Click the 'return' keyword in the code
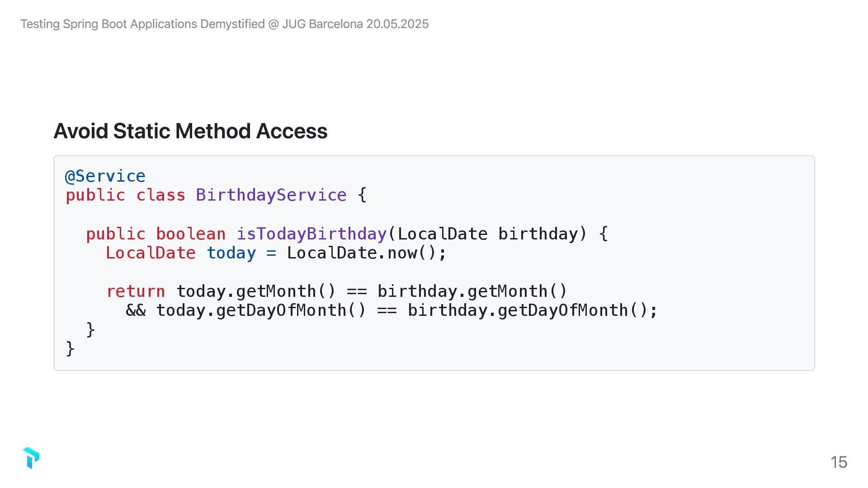This screenshot has width=868, height=488. coord(136,291)
